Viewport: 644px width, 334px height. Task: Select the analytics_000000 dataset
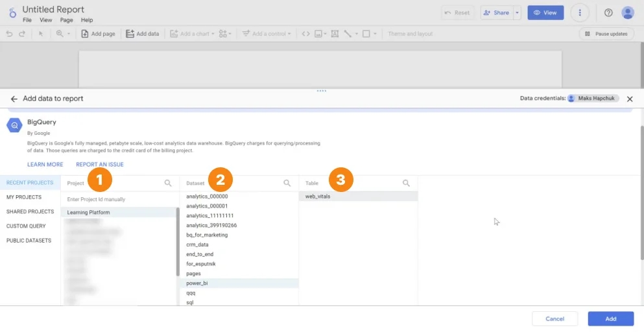pyautogui.click(x=239, y=197)
